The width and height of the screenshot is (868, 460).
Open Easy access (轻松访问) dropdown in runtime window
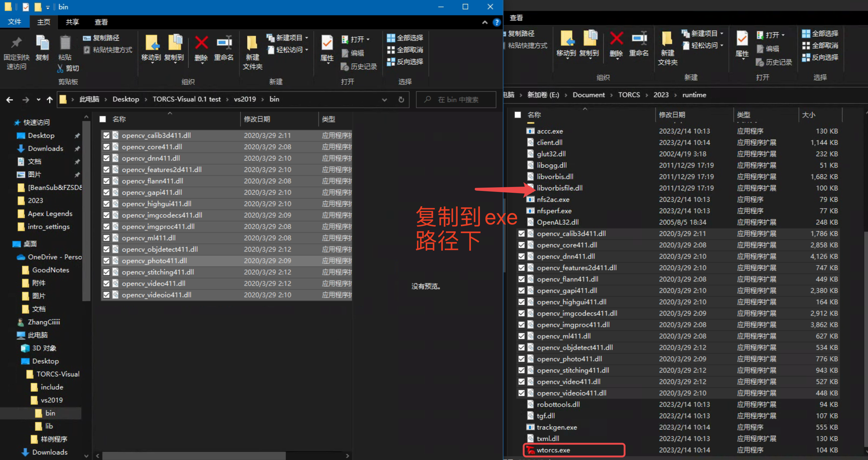[x=703, y=46]
